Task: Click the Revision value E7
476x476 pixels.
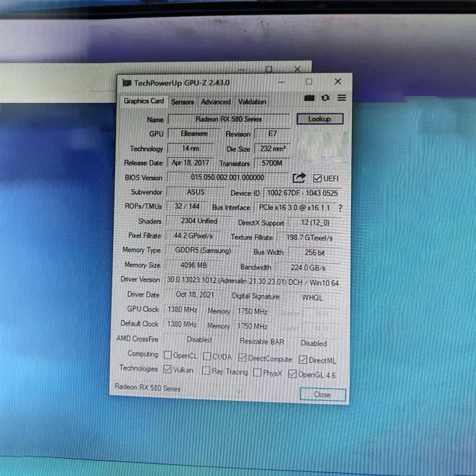Action: tap(273, 133)
